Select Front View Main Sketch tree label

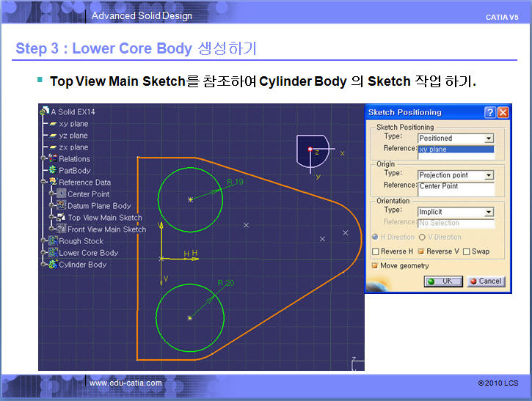pyautogui.click(x=107, y=229)
